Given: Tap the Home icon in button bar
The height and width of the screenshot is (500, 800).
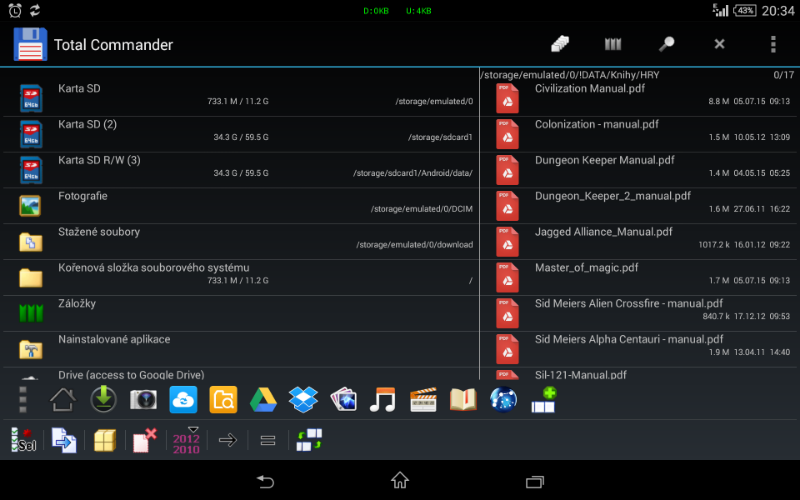Looking at the screenshot, I should (x=63, y=399).
